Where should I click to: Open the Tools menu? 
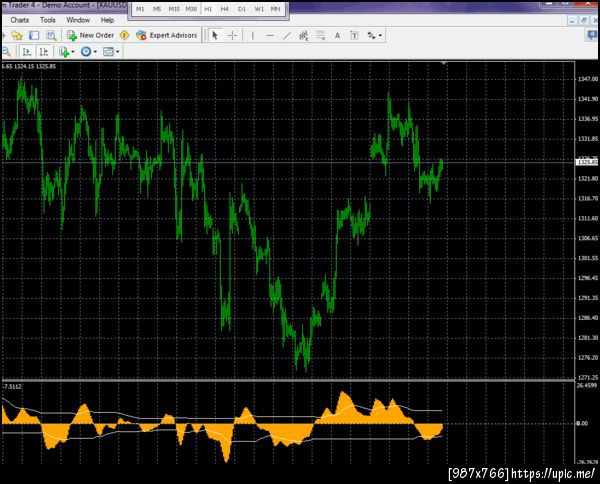(x=48, y=20)
